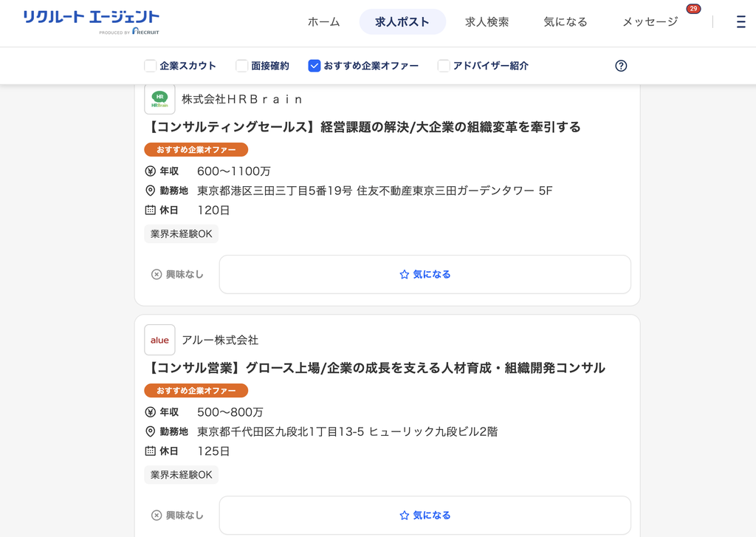Open the コンサルティングセールス job title

tap(362, 127)
